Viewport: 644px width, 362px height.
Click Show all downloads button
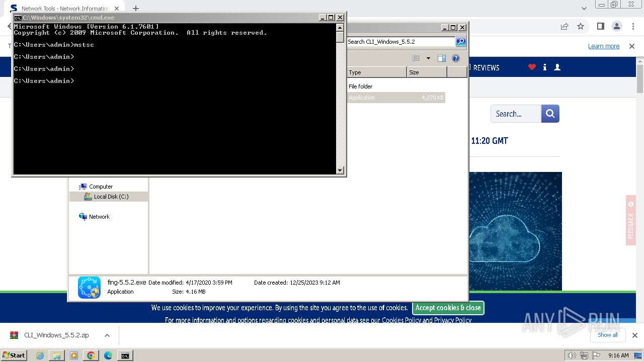coord(607,335)
